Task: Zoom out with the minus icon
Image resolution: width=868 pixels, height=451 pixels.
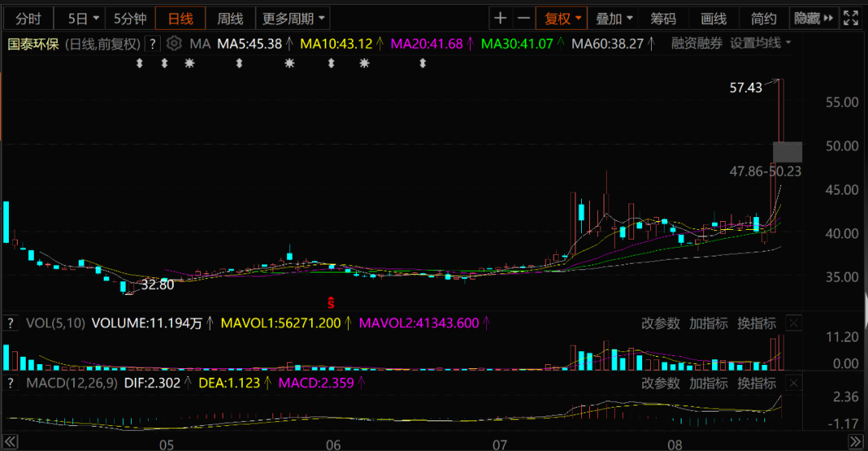Action: coord(524,18)
